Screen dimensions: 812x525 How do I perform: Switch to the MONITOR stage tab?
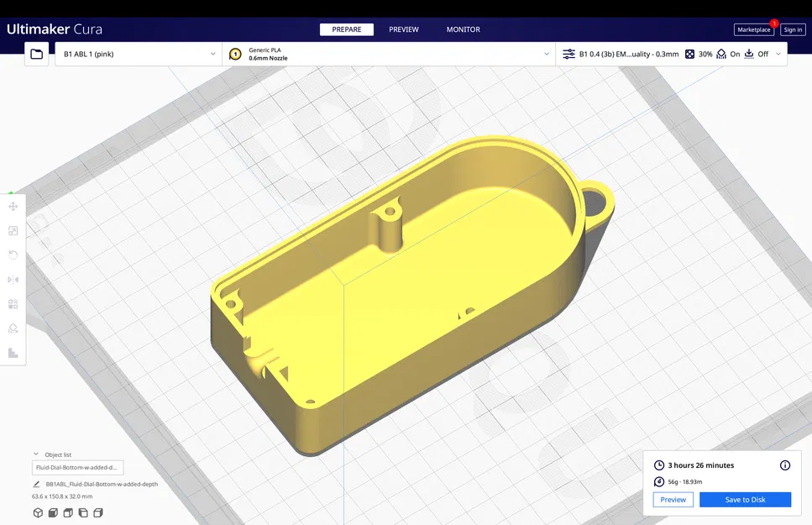[463, 29]
